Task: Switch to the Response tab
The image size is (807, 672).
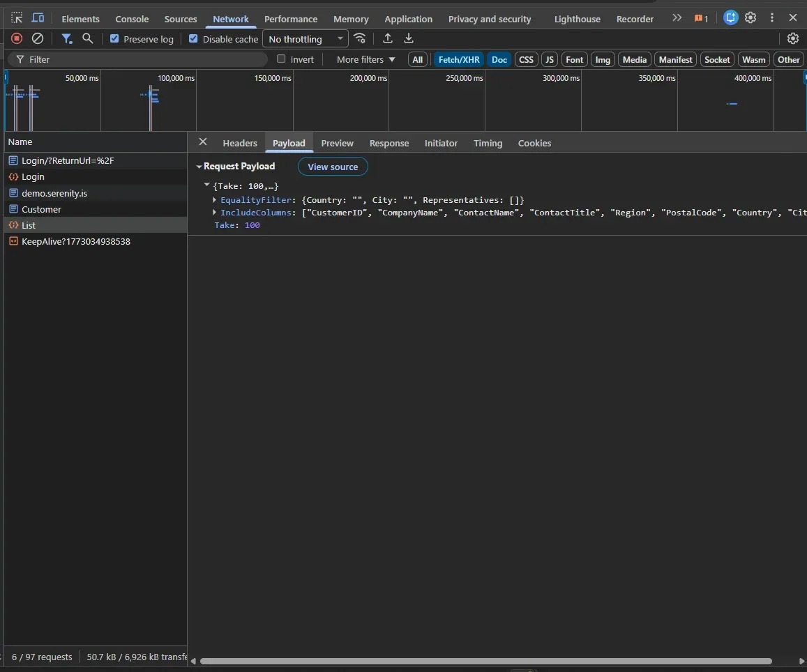Action: [389, 143]
